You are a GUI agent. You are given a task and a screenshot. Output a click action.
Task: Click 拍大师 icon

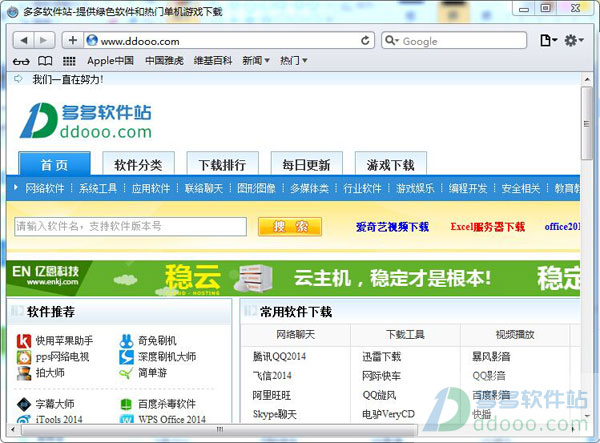[24, 373]
